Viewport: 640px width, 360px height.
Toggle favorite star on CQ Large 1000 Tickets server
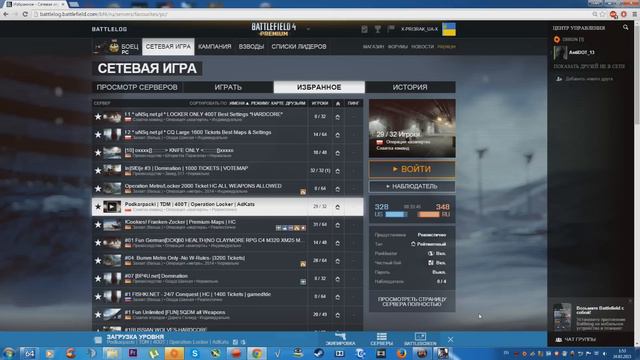[98, 135]
